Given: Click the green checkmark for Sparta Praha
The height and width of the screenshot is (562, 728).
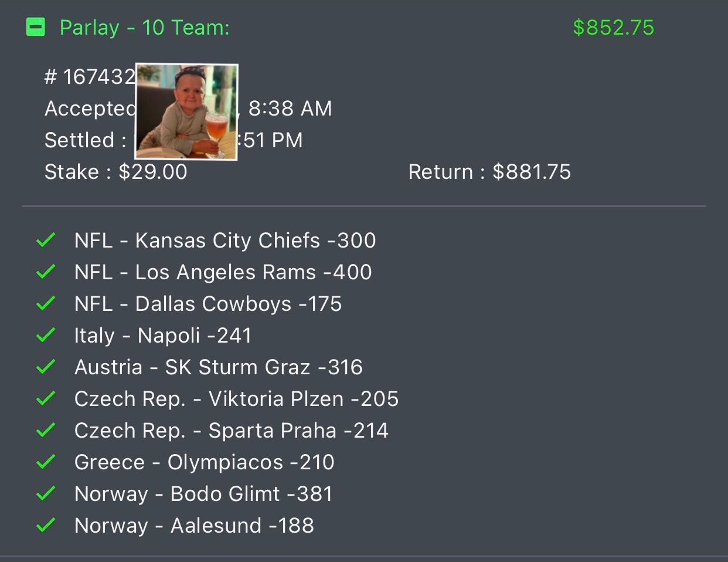Looking at the screenshot, I should click(x=46, y=430).
